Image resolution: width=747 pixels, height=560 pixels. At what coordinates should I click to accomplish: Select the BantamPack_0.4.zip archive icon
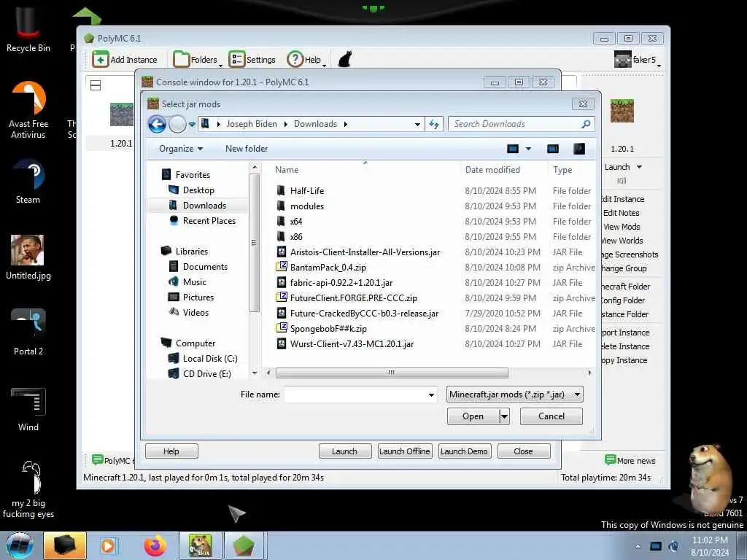(x=282, y=267)
